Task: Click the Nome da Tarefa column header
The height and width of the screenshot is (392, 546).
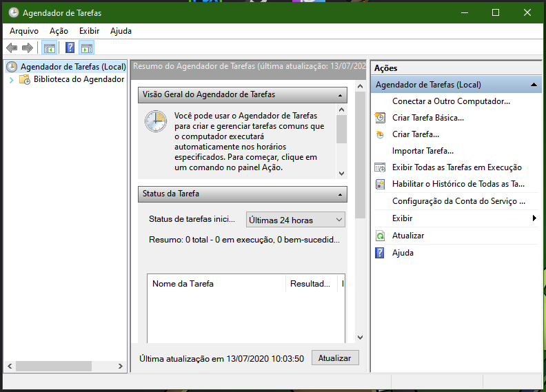Action: (x=216, y=284)
